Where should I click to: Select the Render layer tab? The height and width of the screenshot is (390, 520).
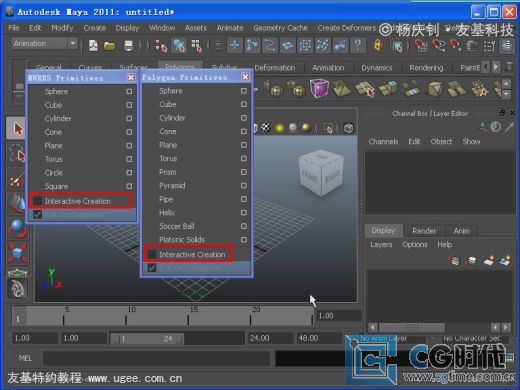424,231
